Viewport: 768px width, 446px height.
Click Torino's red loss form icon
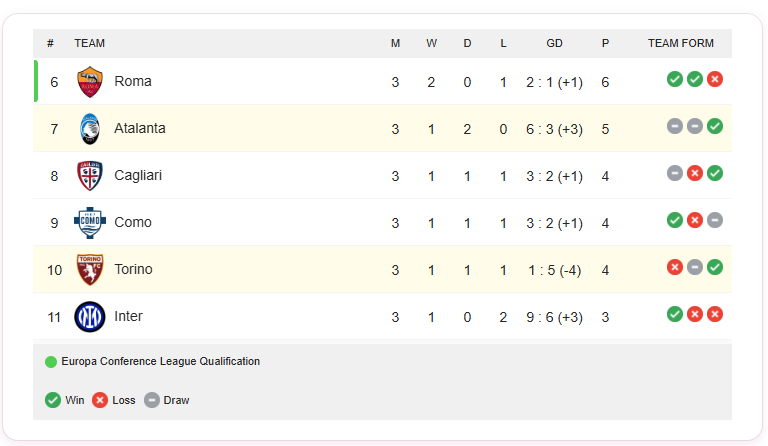coord(675,267)
